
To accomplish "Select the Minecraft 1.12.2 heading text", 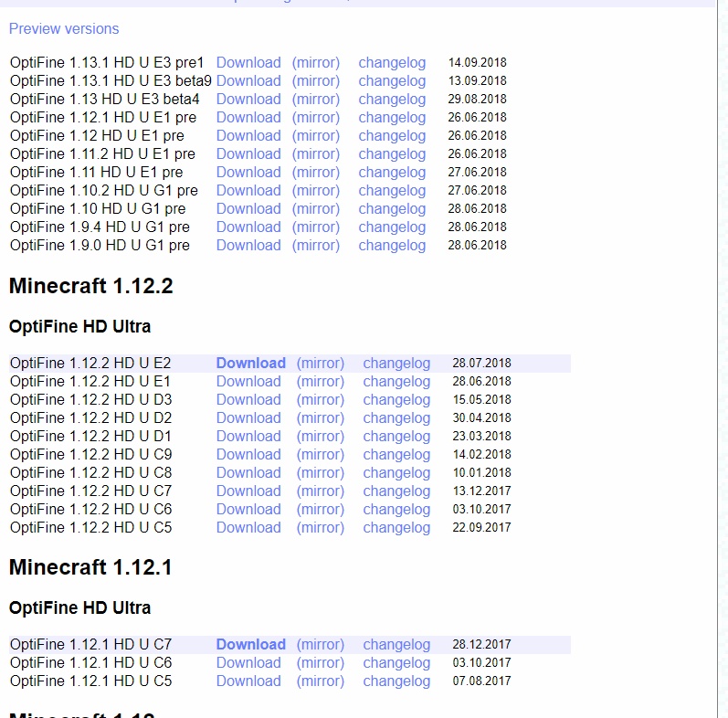I will 91,286.
